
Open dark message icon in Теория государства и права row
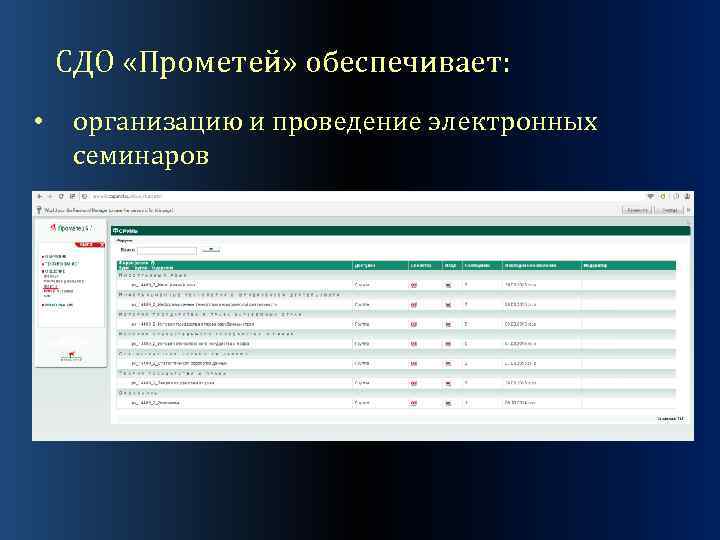pos(448,383)
